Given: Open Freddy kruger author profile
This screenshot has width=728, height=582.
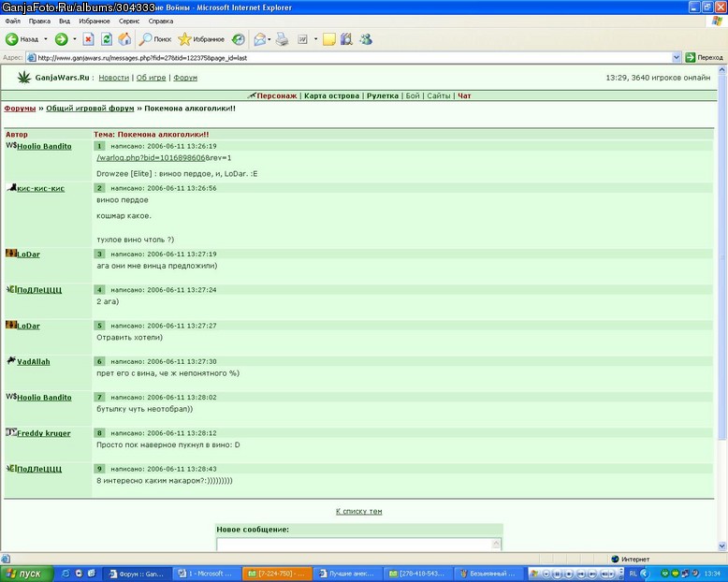Looking at the screenshot, I should click(x=44, y=433).
